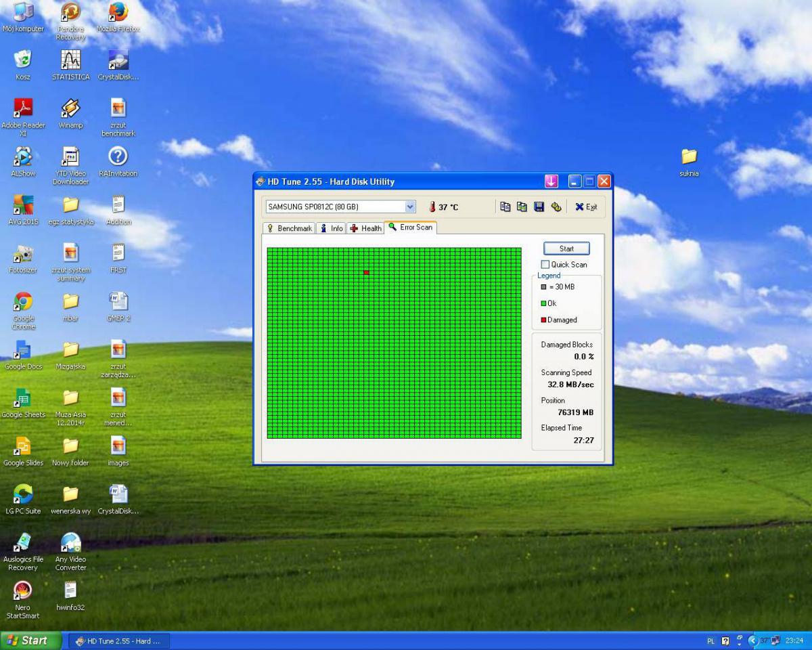Switch to the Info tab
The image size is (812, 650).
[332, 228]
